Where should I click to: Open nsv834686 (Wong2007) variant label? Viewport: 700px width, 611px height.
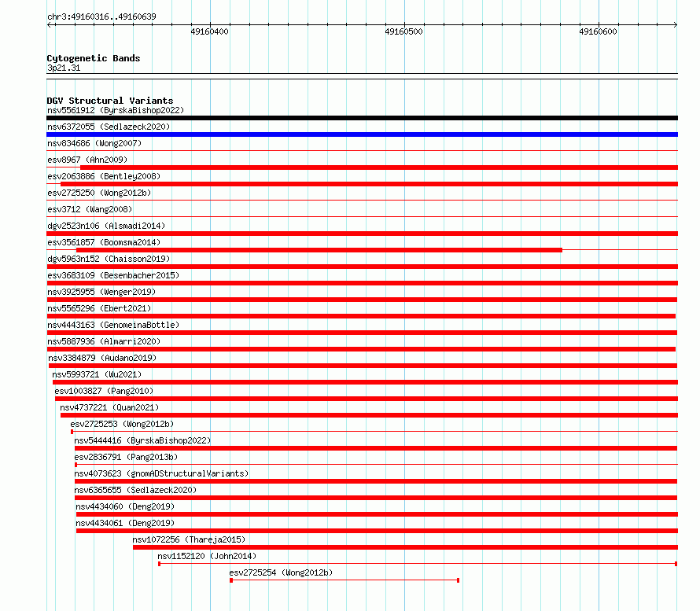click(x=94, y=143)
